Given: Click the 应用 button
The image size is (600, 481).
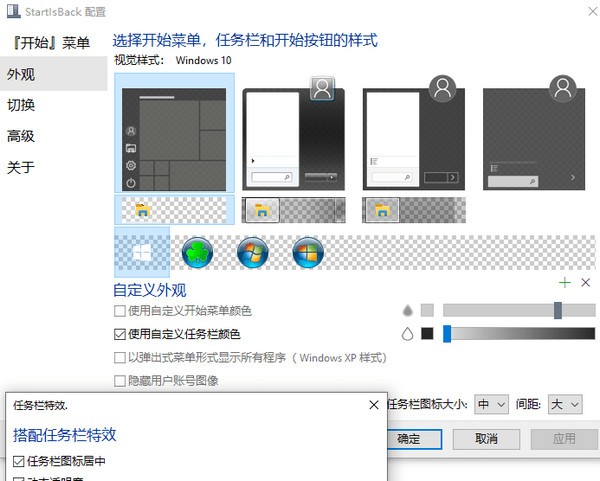Looking at the screenshot, I should tap(564, 439).
